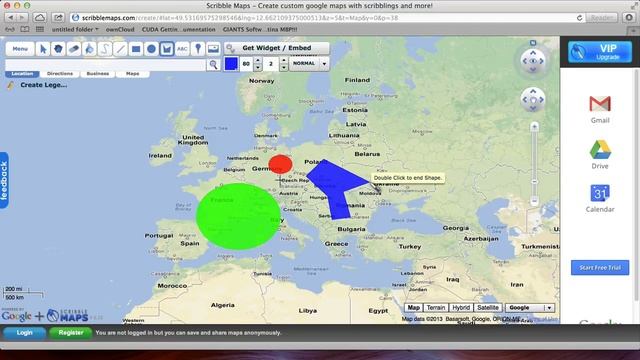Open the feedback side tab
The image size is (640, 360).
click(4, 180)
